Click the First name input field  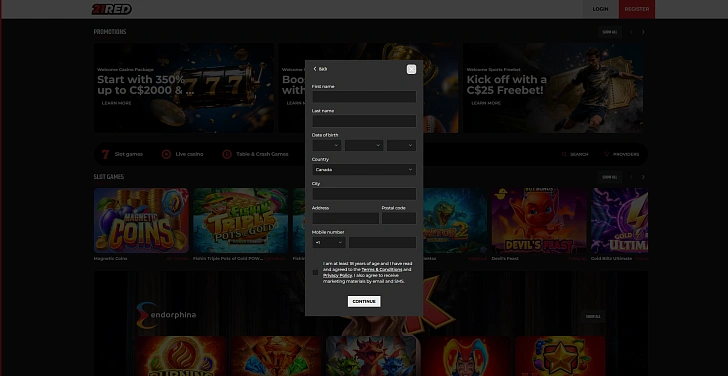pos(364,97)
